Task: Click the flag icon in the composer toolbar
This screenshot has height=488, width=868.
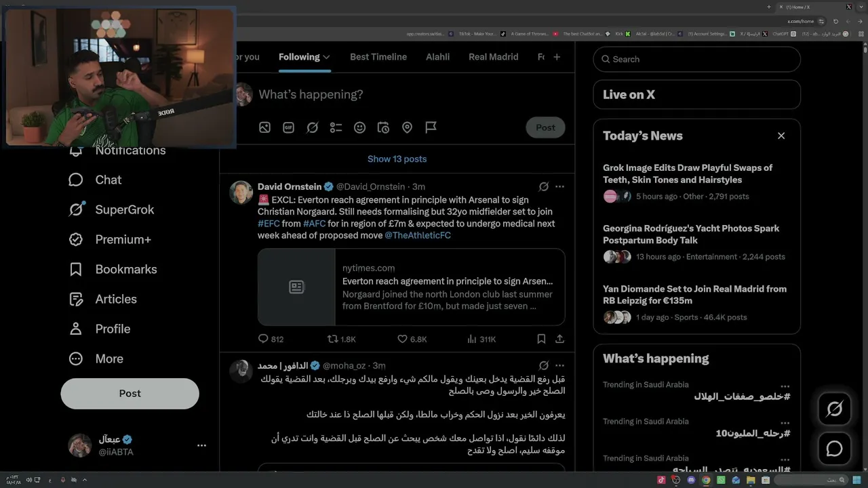Action: point(431,127)
